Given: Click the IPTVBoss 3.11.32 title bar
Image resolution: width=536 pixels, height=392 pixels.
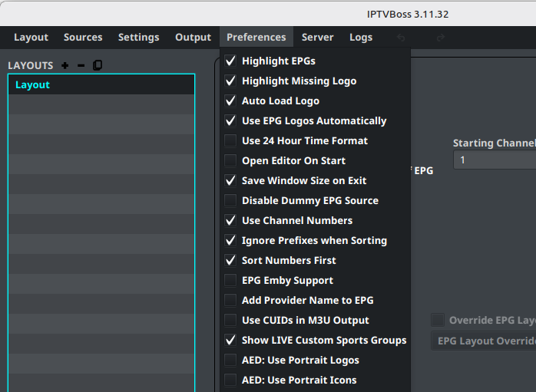Looking at the screenshot, I should 408,15.
